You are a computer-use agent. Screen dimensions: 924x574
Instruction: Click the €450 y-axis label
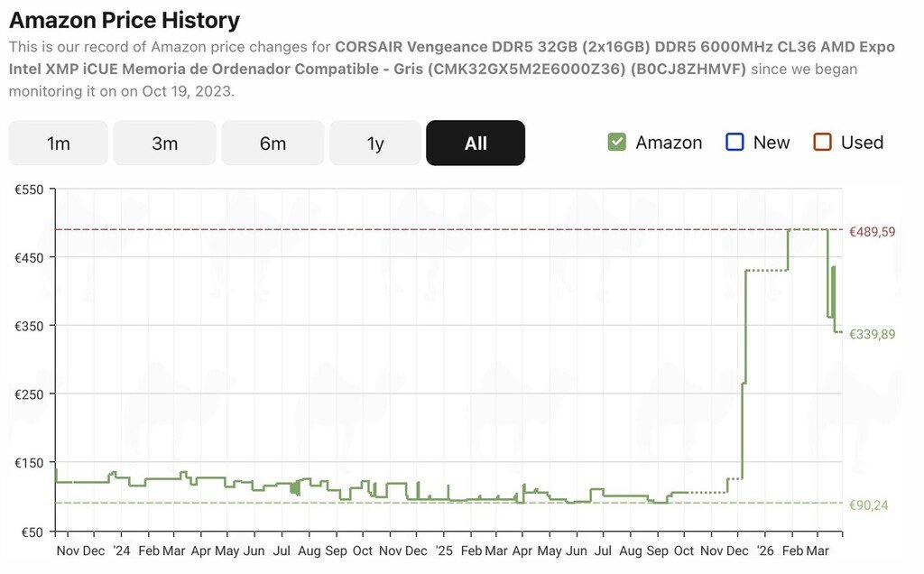(29, 258)
